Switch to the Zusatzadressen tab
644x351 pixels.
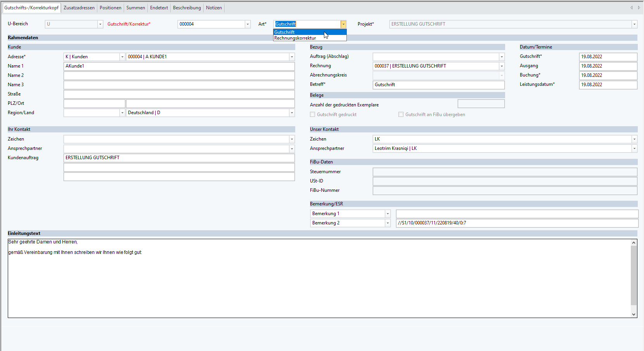79,8
